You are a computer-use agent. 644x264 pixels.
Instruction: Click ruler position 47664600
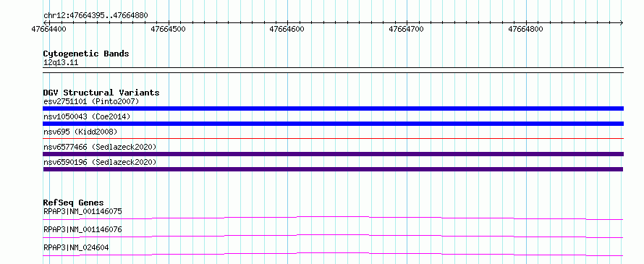pyautogui.click(x=287, y=29)
